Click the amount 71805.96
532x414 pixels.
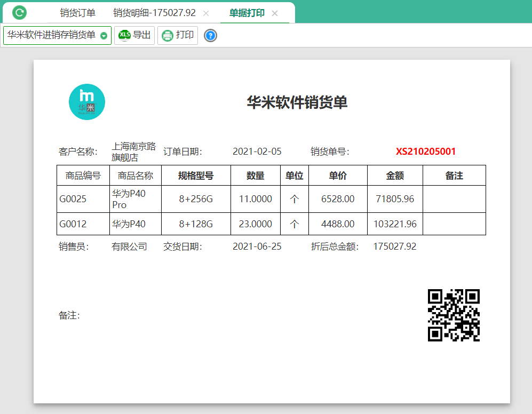[395, 199]
